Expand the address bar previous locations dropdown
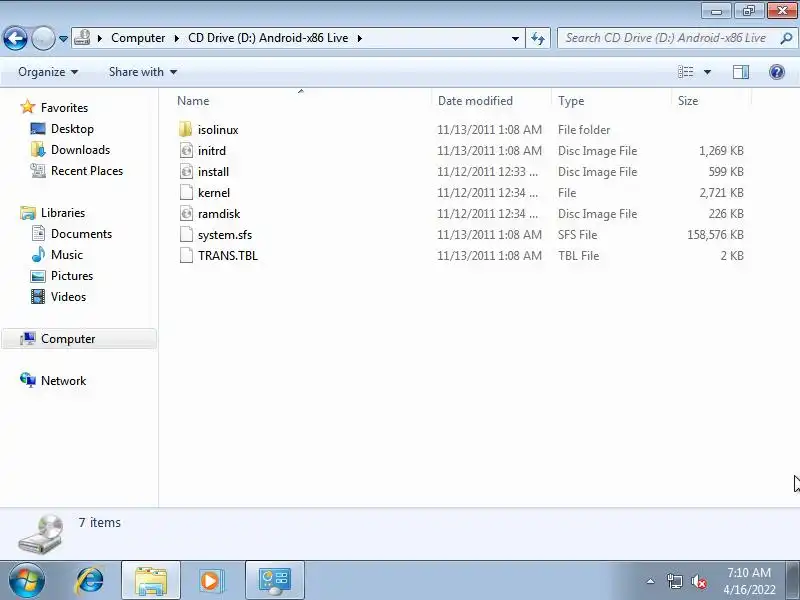Image resolution: width=800 pixels, height=600 pixels. [515, 38]
